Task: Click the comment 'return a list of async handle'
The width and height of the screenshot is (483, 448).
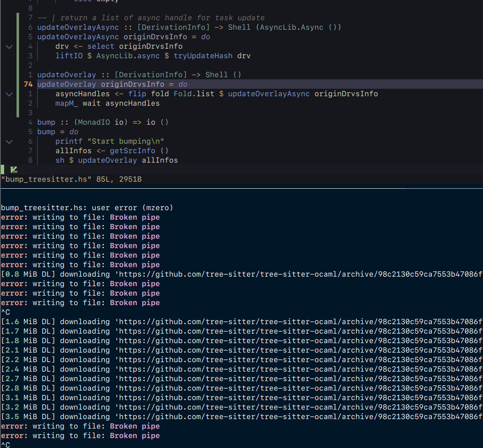Action: point(162,18)
